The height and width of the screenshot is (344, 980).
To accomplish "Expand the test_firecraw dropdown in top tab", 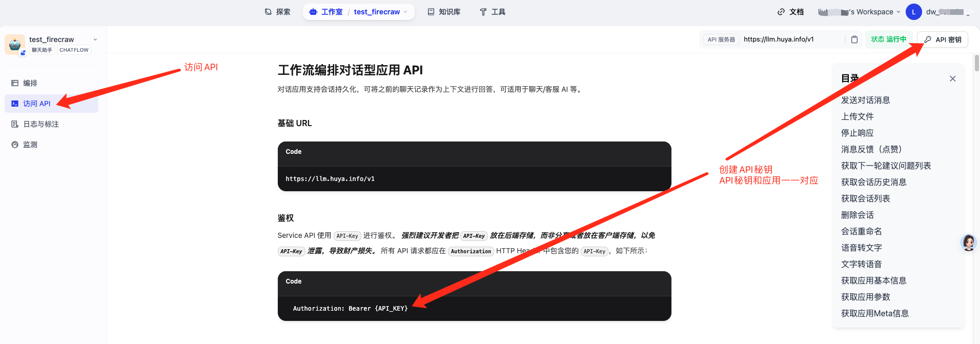I will pyautogui.click(x=405, y=12).
